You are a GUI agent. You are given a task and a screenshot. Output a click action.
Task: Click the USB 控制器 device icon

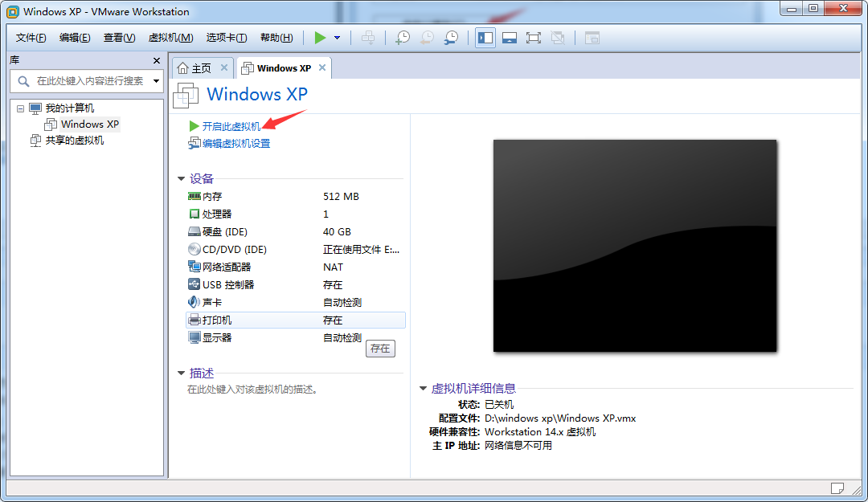pos(194,284)
